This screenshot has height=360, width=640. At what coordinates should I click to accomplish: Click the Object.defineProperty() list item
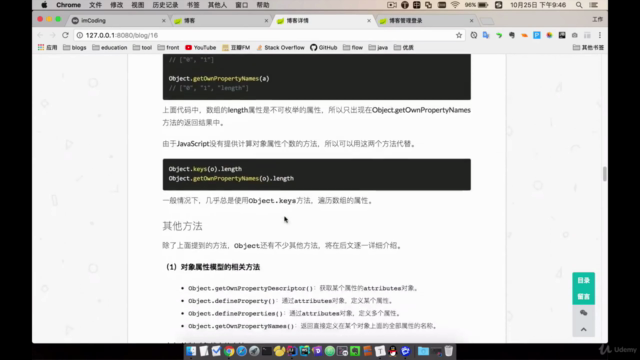click(x=291, y=301)
